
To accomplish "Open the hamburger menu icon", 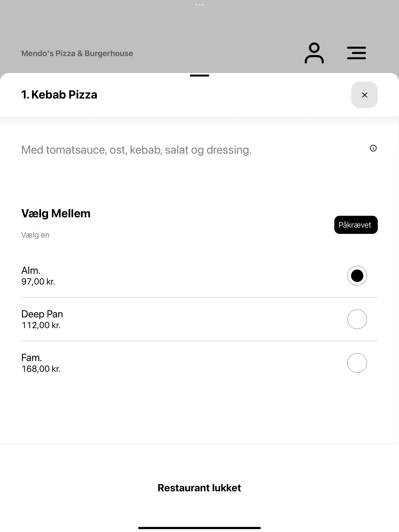I will point(356,53).
